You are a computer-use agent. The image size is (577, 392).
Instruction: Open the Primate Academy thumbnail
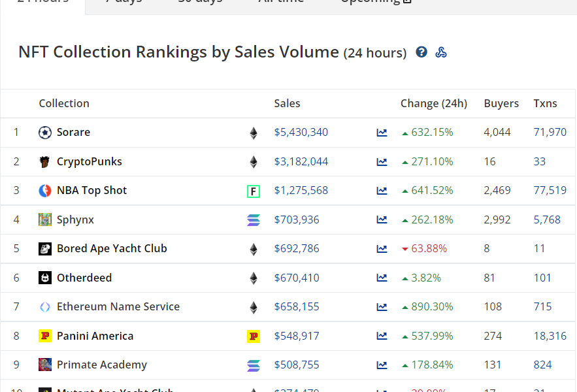45,365
